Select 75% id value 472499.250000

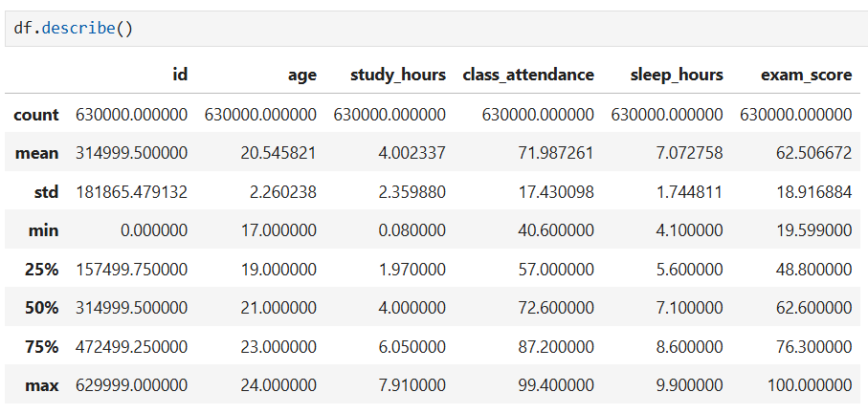[132, 346]
